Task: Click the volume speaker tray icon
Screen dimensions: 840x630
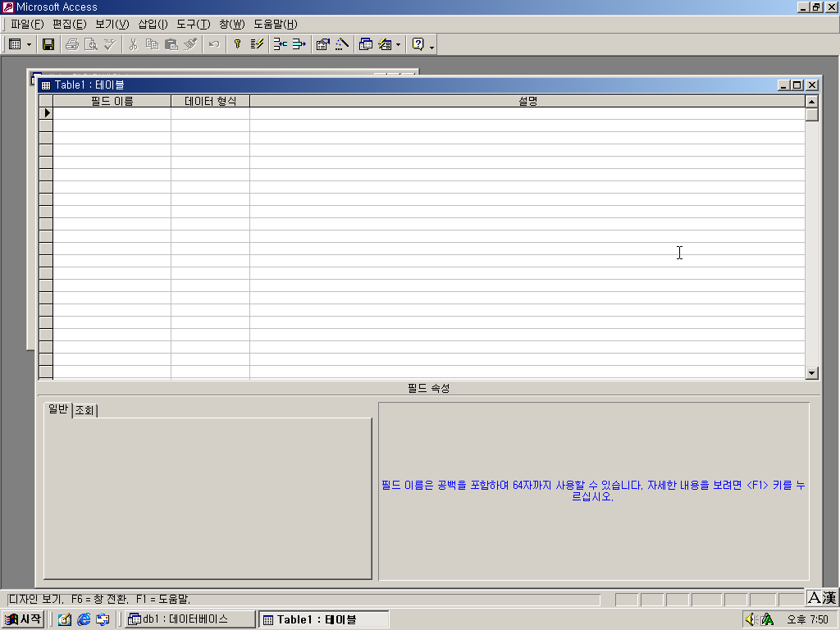Action: pos(751,619)
